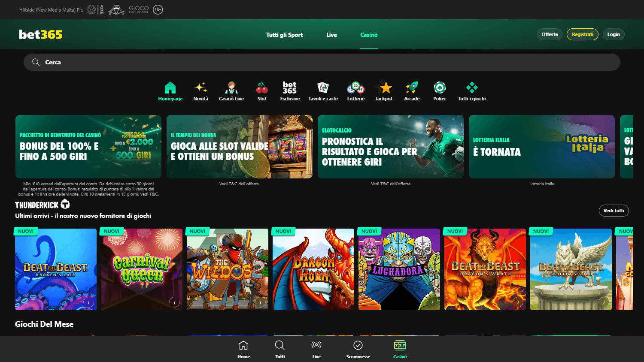Go to Home in bottom navigation
Image resolution: width=644 pixels, height=362 pixels.
click(x=243, y=349)
